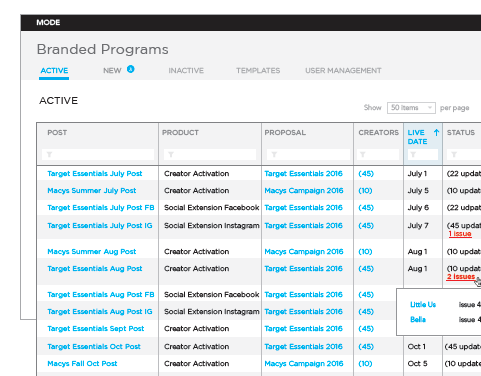Click (10) creators in Macys Summer July Post row

pos(365,191)
